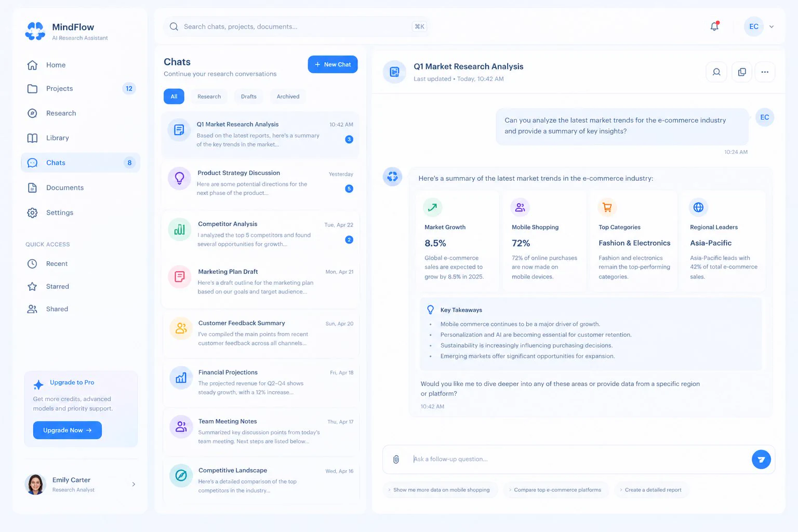Open the Financial Projections chat
Image resolution: width=798 pixels, height=532 pixels.
[x=260, y=382]
